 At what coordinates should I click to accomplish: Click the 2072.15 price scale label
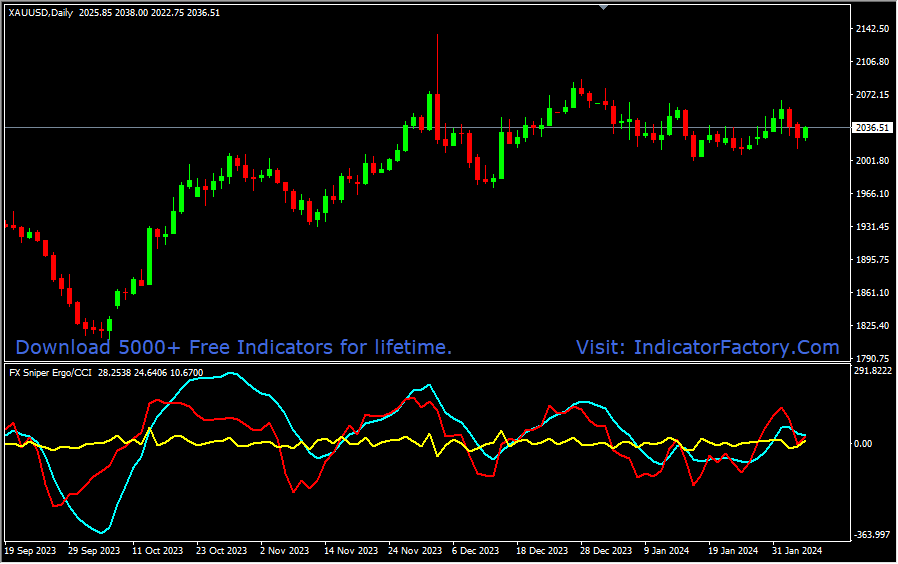pos(872,94)
